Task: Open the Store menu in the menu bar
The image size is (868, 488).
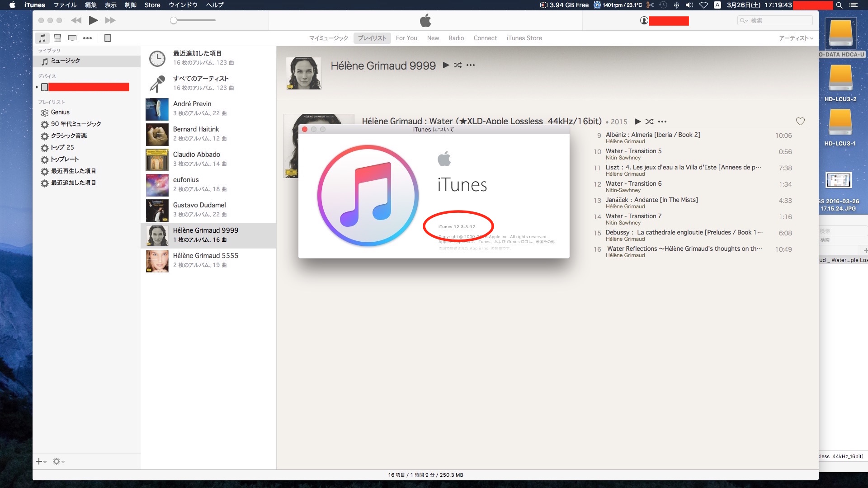Action: (152, 5)
